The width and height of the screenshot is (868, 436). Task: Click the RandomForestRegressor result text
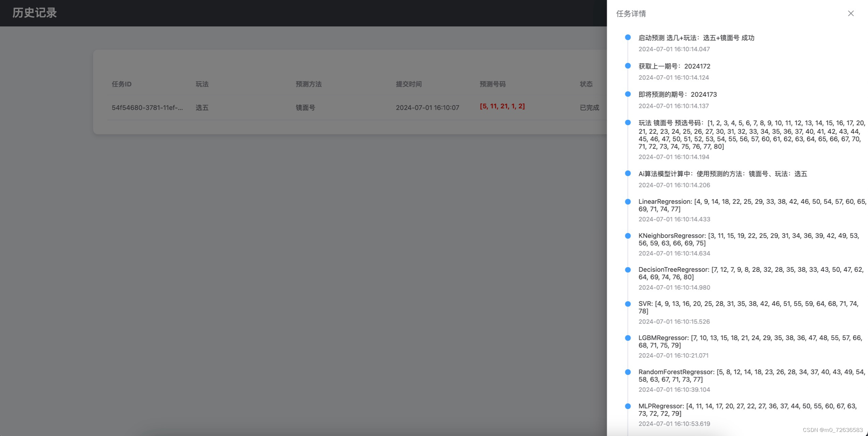tap(752, 375)
